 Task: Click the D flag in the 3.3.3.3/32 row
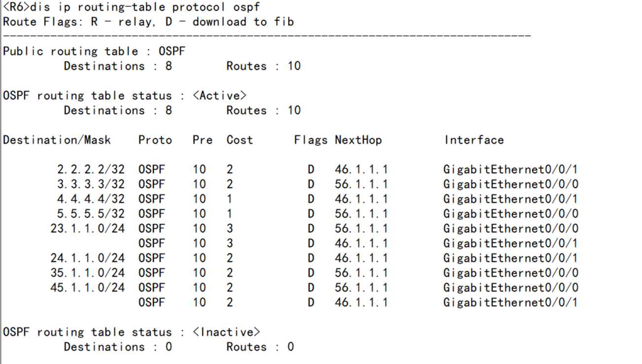pyautogui.click(x=311, y=185)
